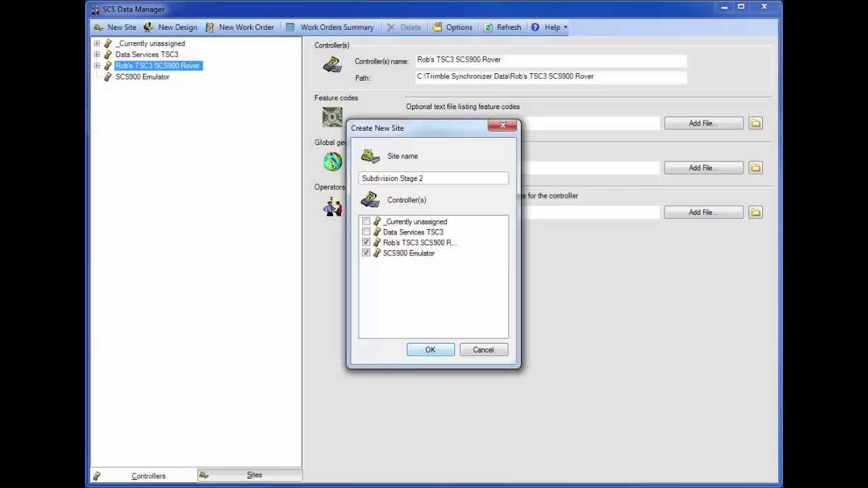Image resolution: width=868 pixels, height=488 pixels.
Task: Click the Refresh toolbar button
Action: pyautogui.click(x=502, y=27)
